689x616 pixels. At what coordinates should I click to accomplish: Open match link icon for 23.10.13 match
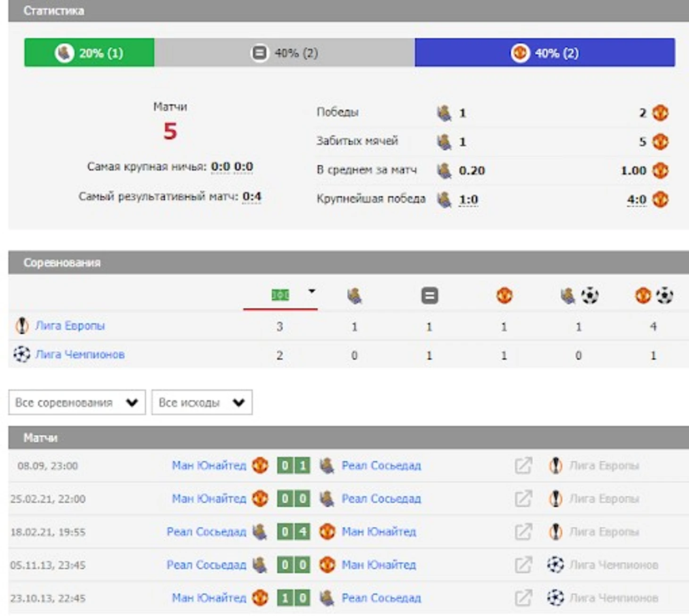[x=523, y=598]
